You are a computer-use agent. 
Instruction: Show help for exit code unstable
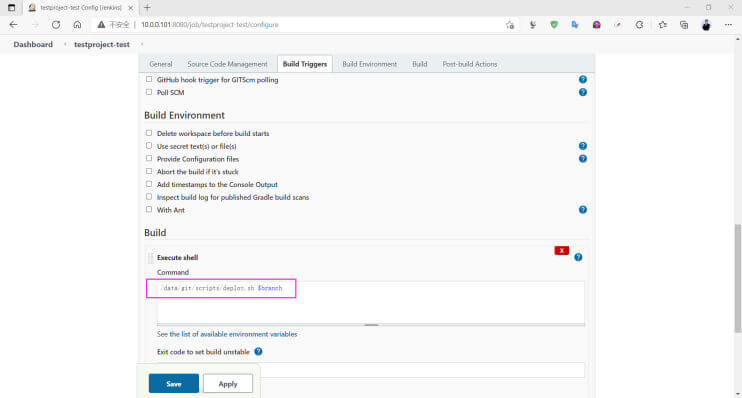[258, 352]
